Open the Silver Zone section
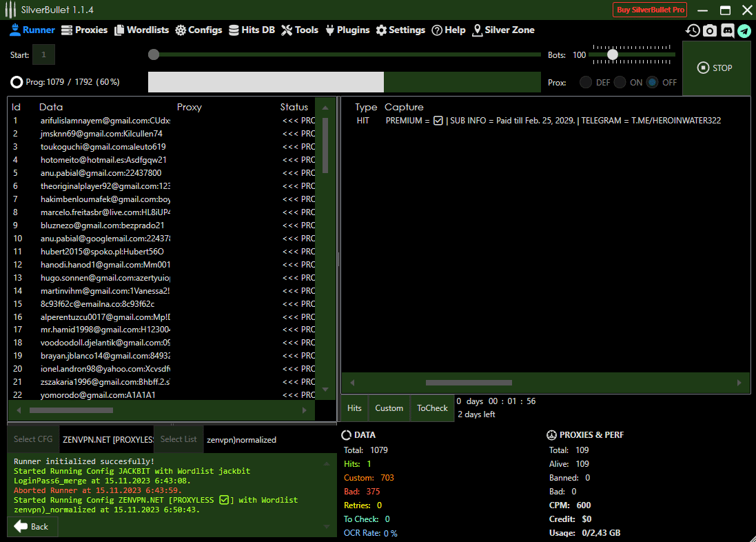This screenshot has width=756, height=542. (x=503, y=30)
